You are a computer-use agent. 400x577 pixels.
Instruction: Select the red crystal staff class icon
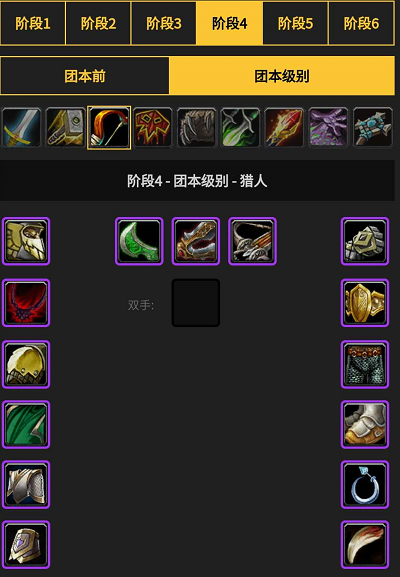click(284, 128)
